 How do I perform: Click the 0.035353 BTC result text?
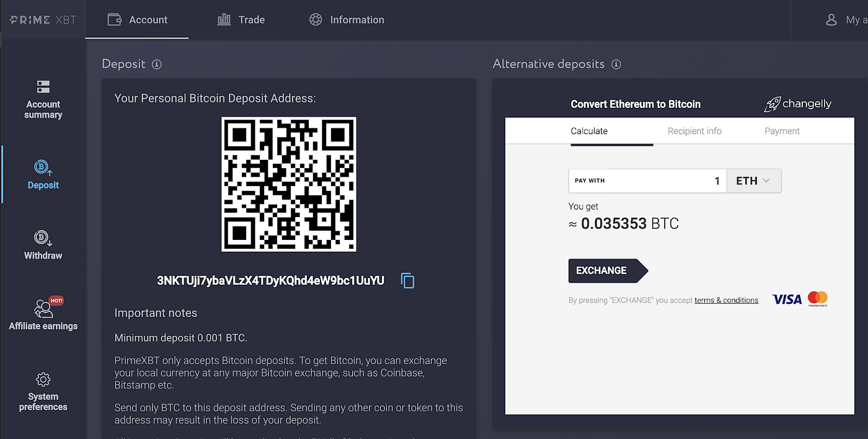(624, 223)
